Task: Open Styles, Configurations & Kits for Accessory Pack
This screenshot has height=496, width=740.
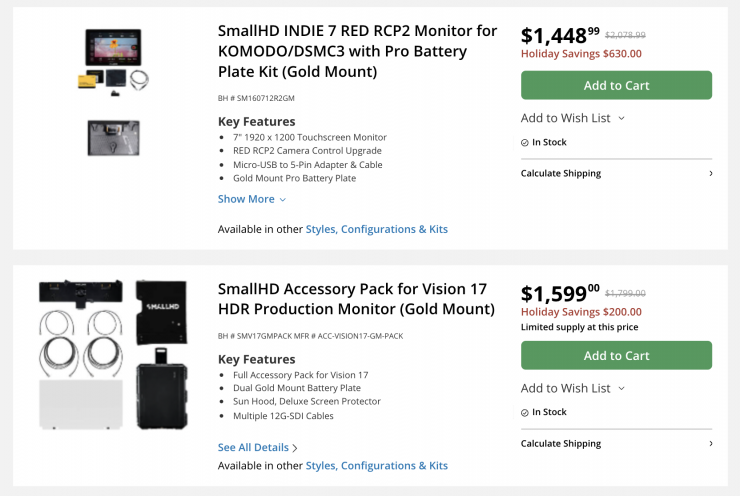Action: point(376,465)
